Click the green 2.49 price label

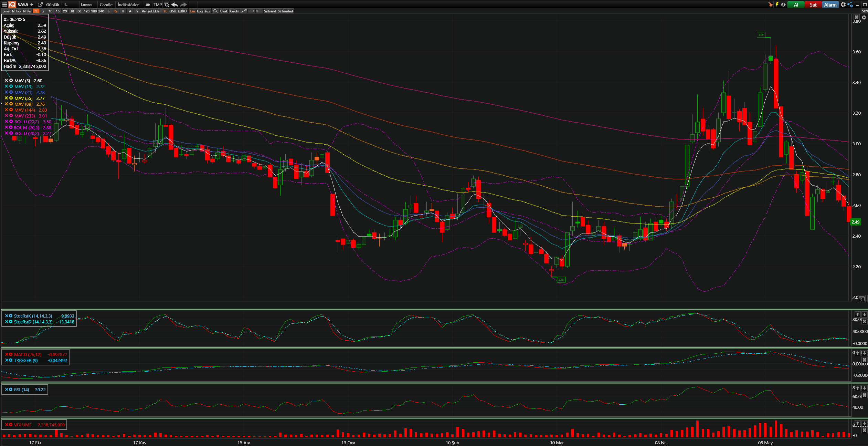coord(855,222)
